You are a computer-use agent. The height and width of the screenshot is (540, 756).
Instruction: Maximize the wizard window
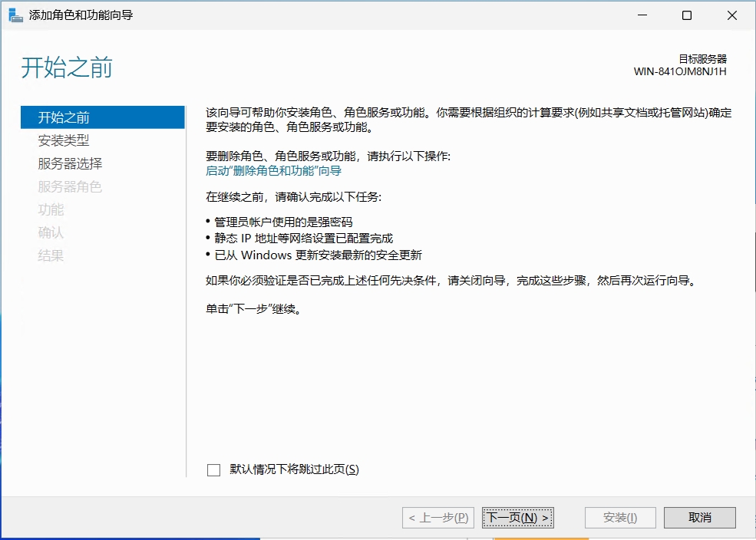pos(687,15)
